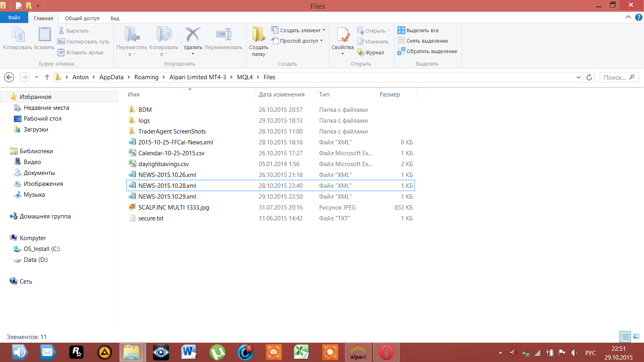The width and height of the screenshot is (644, 362).
Task: Open the Move to (Переместить в) menu
Action: click(132, 41)
